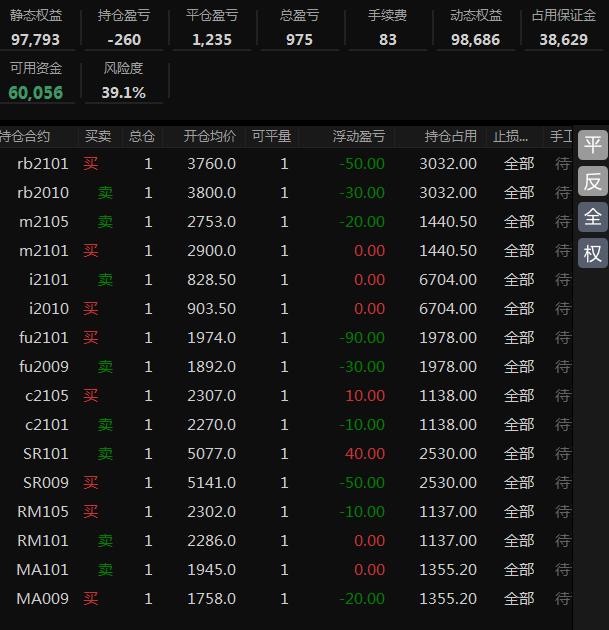This screenshot has width=609, height=630.
Task: Click the 全 (close all) button
Action: [593, 217]
